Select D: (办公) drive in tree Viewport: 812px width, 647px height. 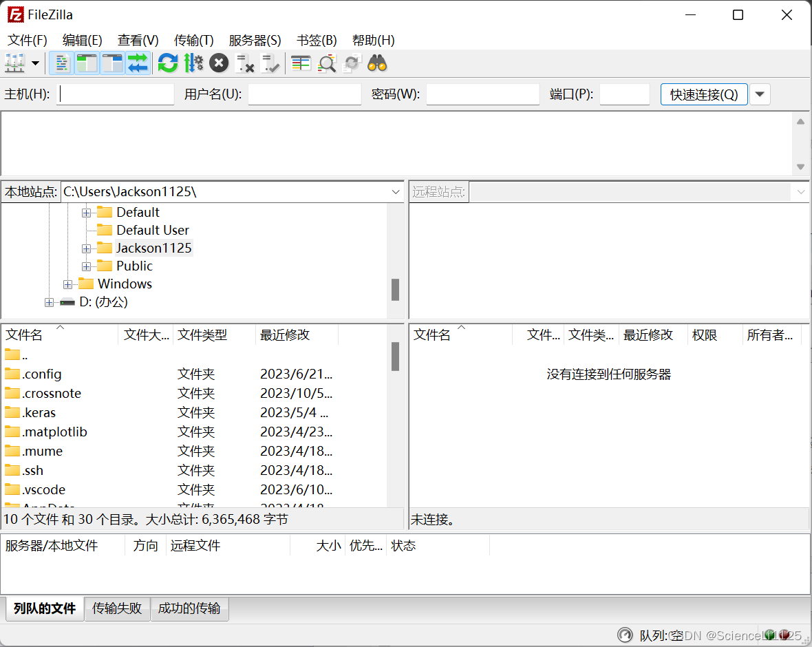pos(104,302)
